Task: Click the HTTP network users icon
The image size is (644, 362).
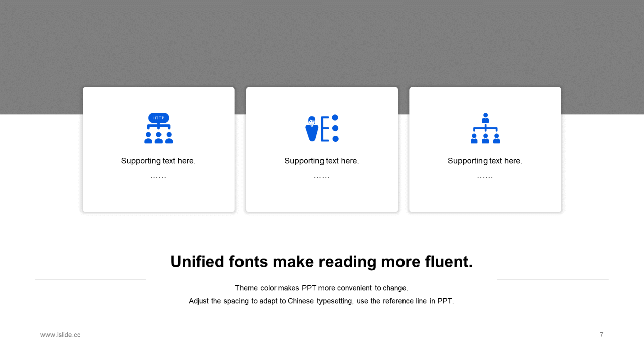Action: coord(158,128)
